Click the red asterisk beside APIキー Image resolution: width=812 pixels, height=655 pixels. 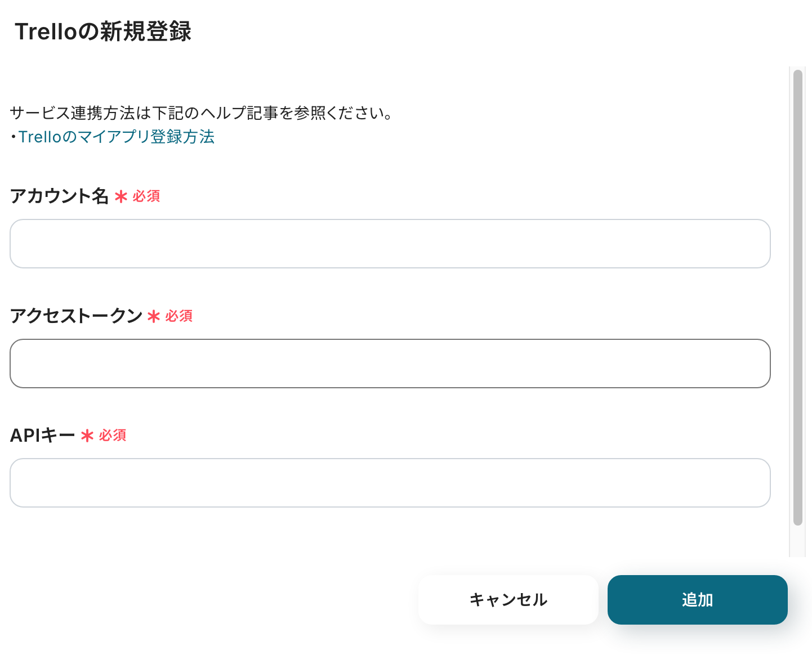(x=87, y=436)
